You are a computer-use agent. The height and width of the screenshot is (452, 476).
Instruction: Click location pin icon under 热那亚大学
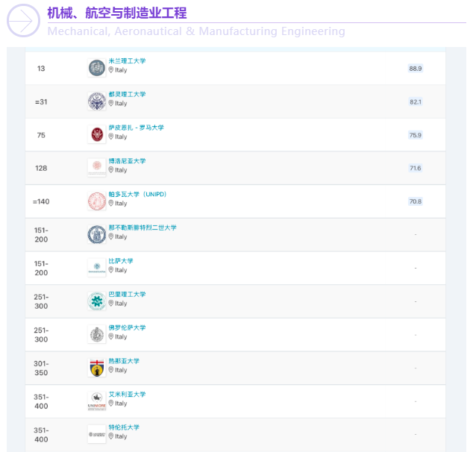pos(111,370)
